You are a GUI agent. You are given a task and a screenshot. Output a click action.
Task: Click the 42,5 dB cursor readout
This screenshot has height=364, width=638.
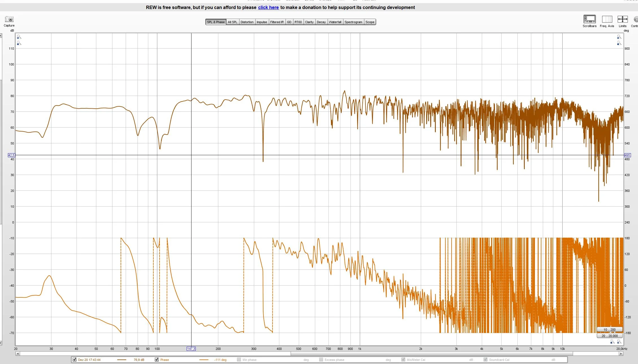point(11,155)
